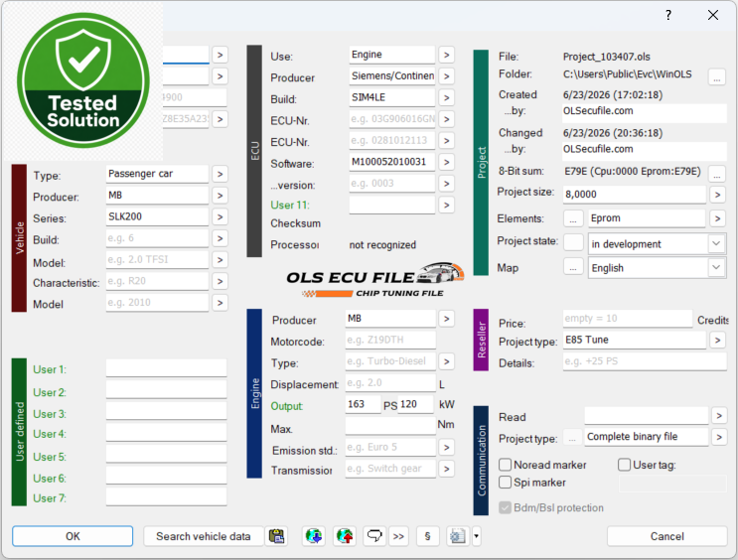Viewport: 738px width, 560px height.
Task: Click the file name Project_103407.ols
Action: (607, 57)
